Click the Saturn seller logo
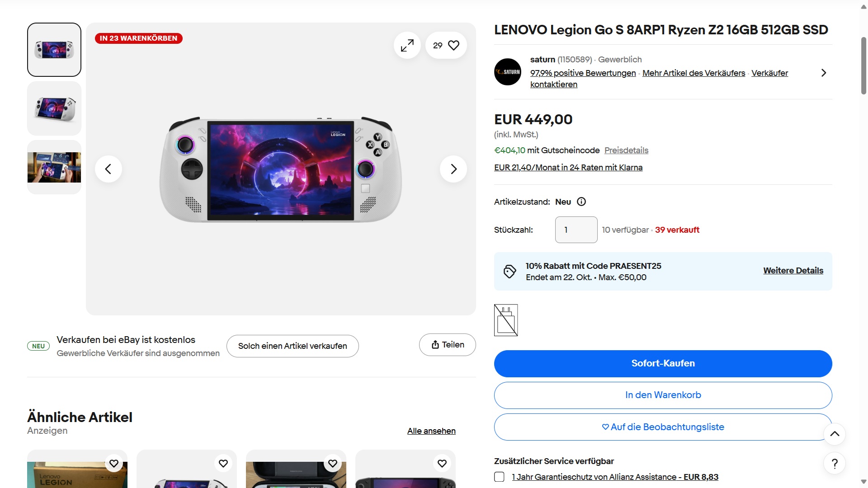The width and height of the screenshot is (868, 488). pos(507,72)
